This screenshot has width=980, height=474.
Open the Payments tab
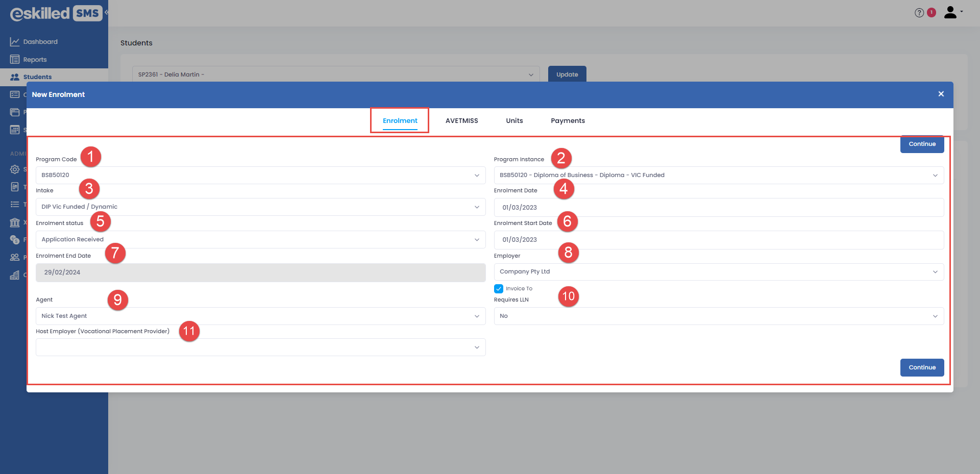click(x=568, y=121)
